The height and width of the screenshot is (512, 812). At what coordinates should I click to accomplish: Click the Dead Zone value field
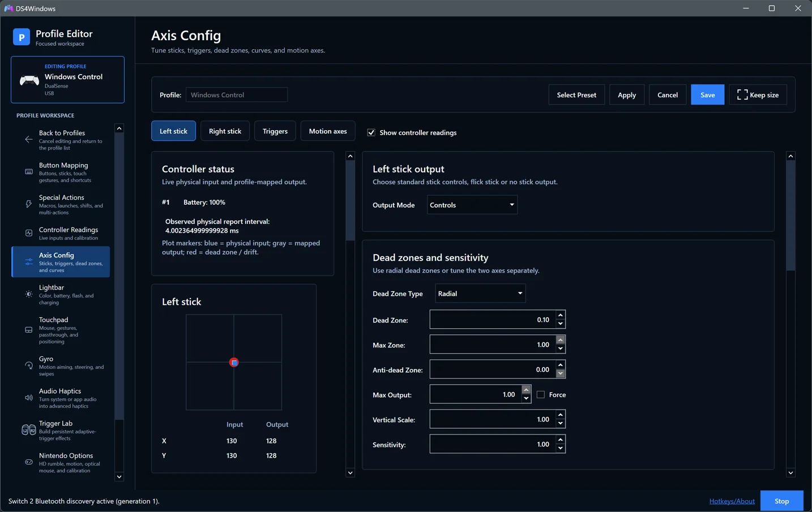click(x=492, y=320)
